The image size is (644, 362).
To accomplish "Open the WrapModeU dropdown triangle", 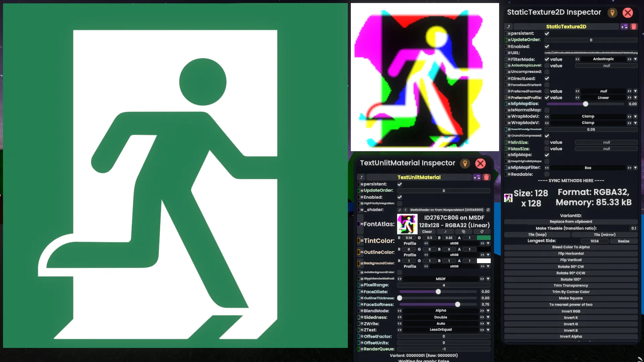I will (x=635, y=117).
